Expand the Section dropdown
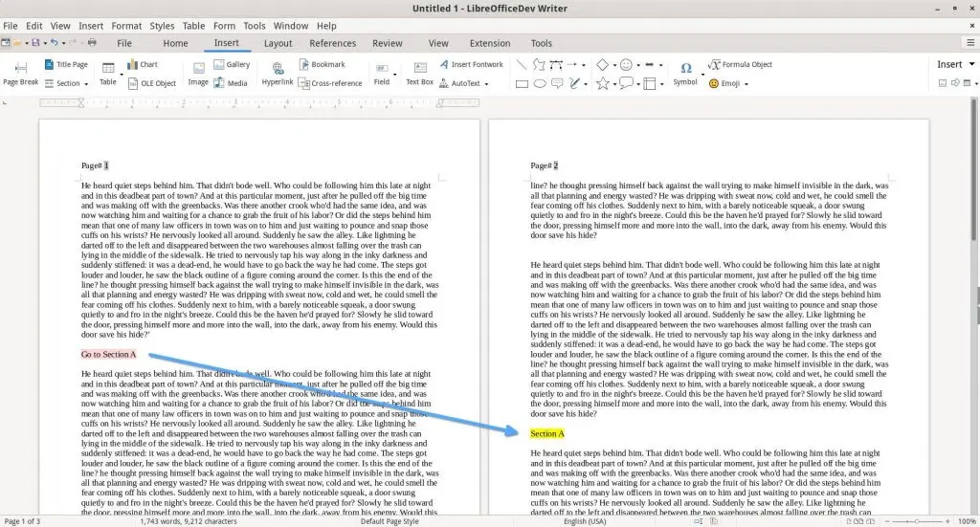Screen dimensions: 980x527 coord(86,84)
